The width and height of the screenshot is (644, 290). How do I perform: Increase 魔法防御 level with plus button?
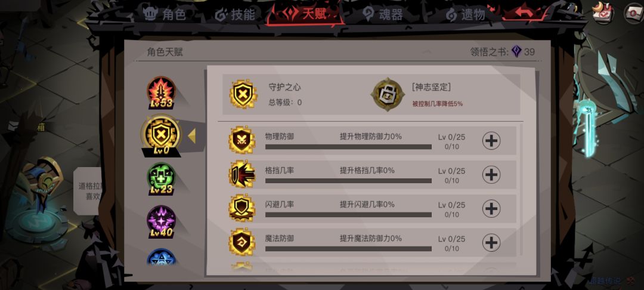(x=491, y=243)
